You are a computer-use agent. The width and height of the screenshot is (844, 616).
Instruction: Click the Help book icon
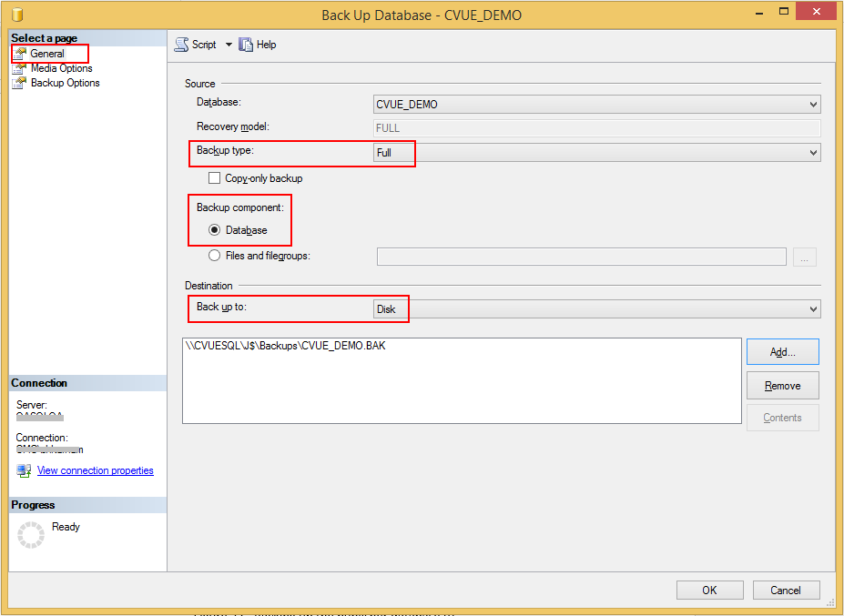tap(246, 45)
